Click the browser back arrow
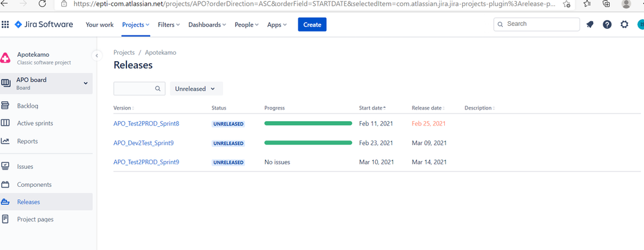The image size is (644, 250). 5,3
